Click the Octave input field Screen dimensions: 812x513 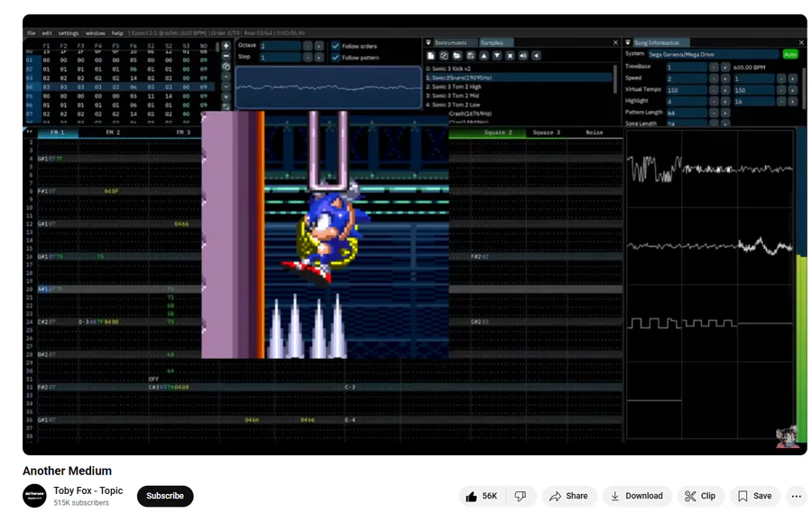[x=281, y=46]
